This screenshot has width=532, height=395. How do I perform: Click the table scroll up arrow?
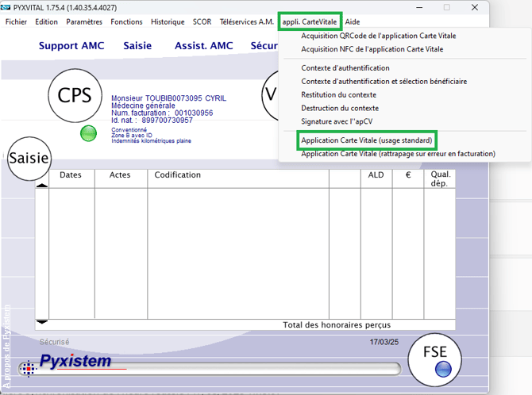[42, 185]
